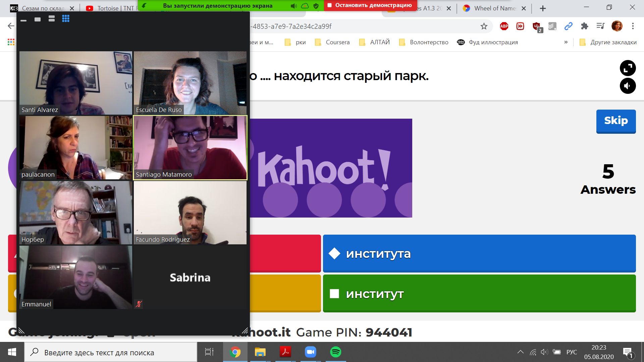
Task: Select Escuela De Ruso video tile
Action: coord(190,83)
